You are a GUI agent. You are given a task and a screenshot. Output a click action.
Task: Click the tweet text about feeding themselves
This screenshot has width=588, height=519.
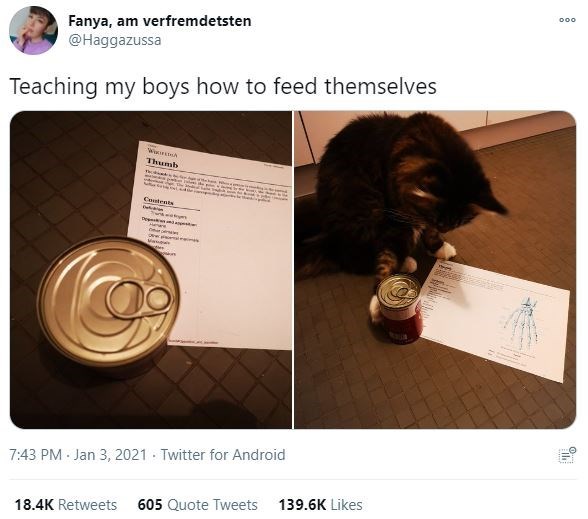tap(223, 86)
